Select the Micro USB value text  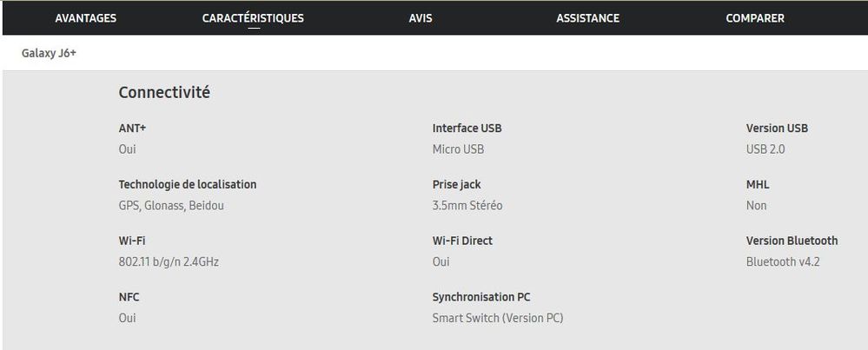tap(458, 149)
